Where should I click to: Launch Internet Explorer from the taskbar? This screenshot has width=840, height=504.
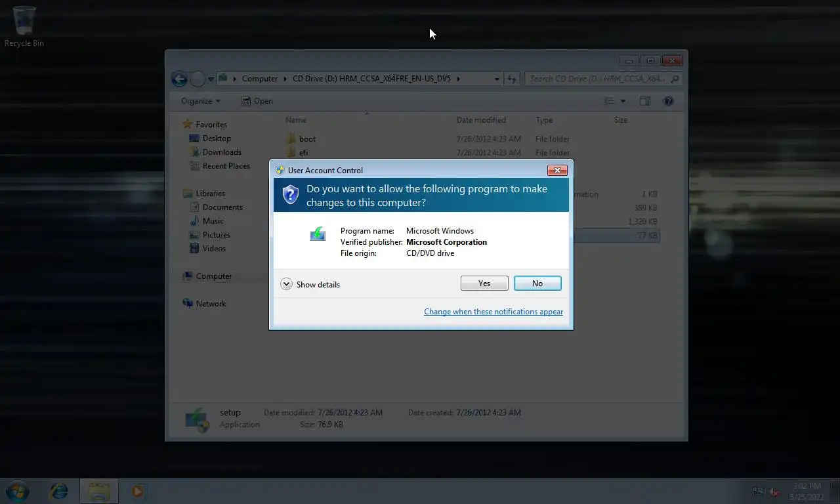(x=59, y=491)
